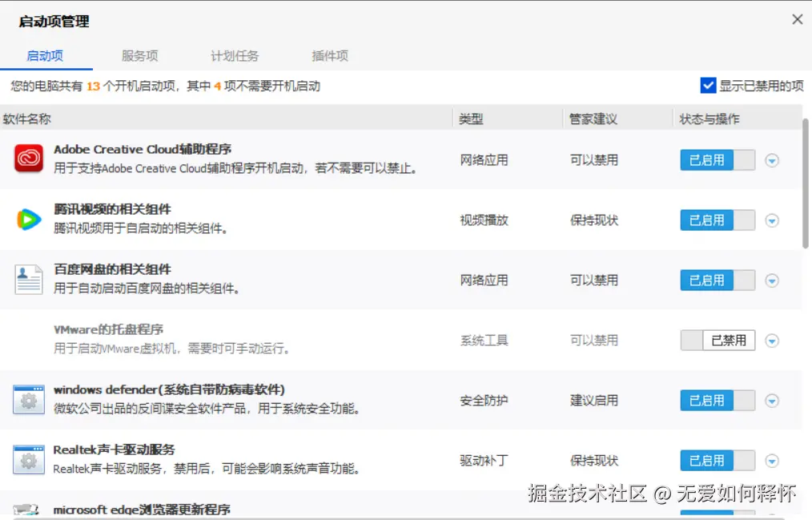Close the 启动项管理 window
This screenshot has height=520, width=812.
(798, 20)
